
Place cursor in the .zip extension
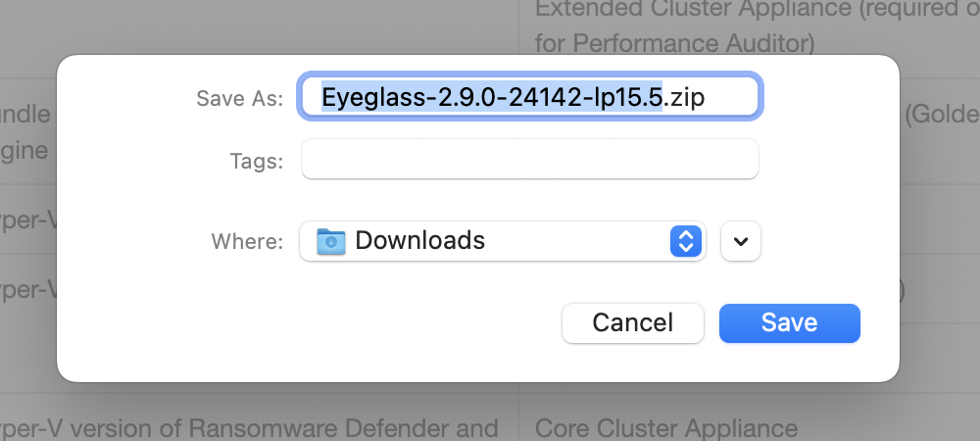(686, 98)
